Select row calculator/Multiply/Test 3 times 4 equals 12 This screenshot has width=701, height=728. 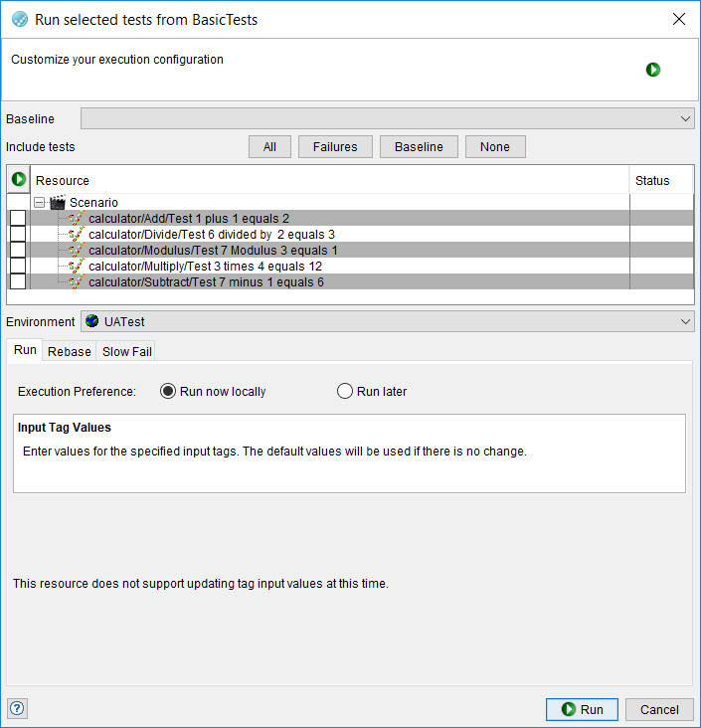click(x=350, y=266)
